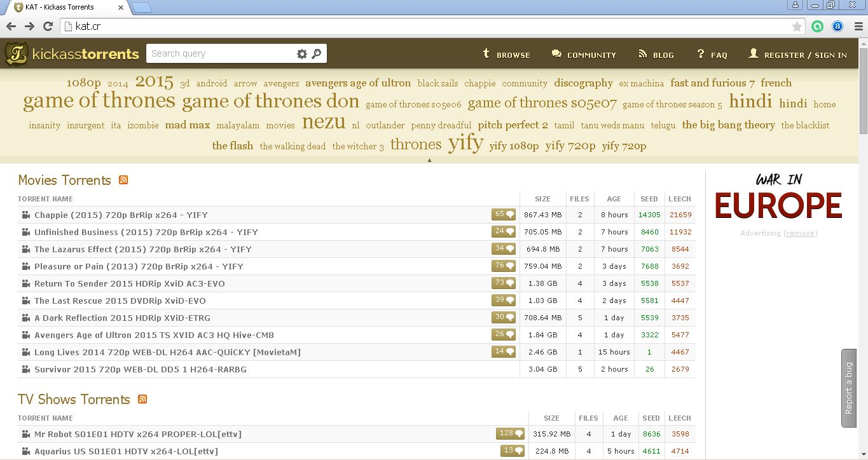
Task: Open the FAQ page
Action: (x=712, y=55)
